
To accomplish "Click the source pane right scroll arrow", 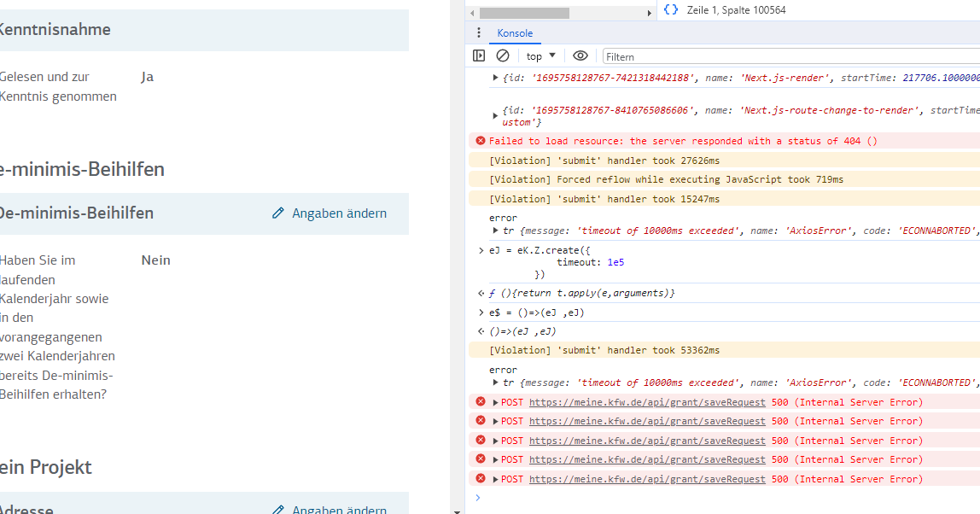I will click(650, 13).
